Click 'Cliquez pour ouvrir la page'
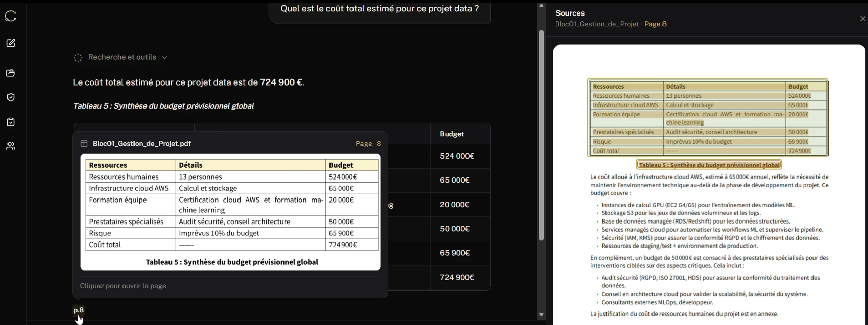This screenshot has width=868, height=325. (123, 286)
